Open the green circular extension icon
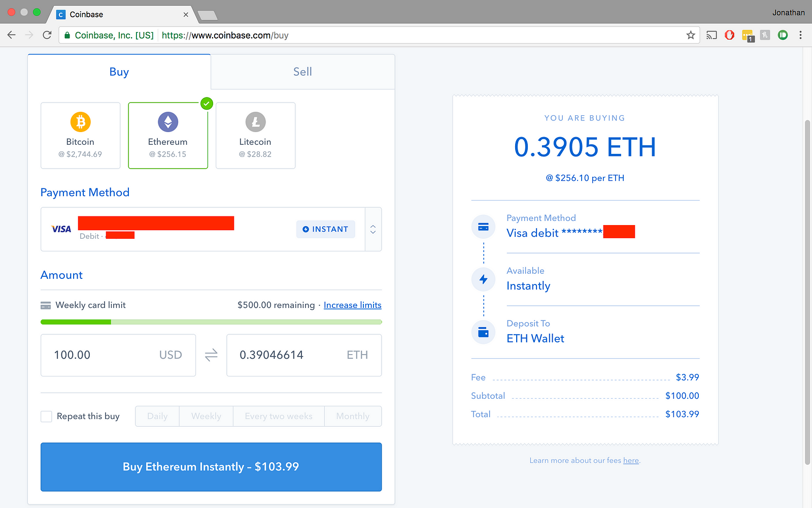 (x=783, y=35)
